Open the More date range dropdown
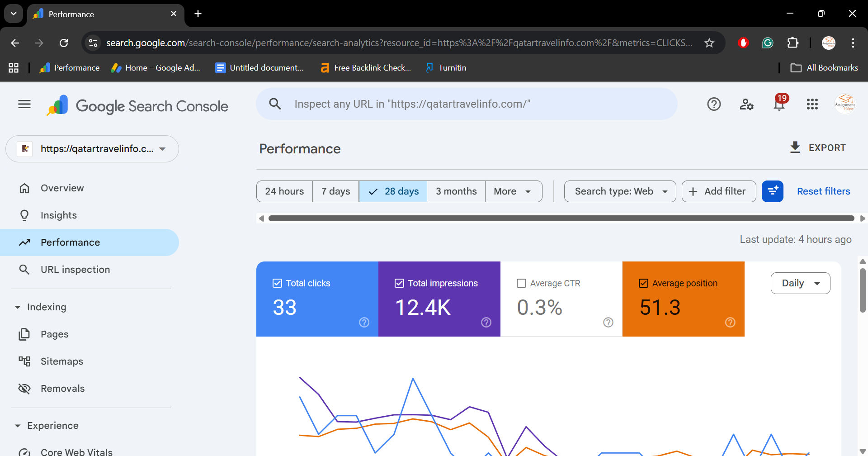 point(514,191)
